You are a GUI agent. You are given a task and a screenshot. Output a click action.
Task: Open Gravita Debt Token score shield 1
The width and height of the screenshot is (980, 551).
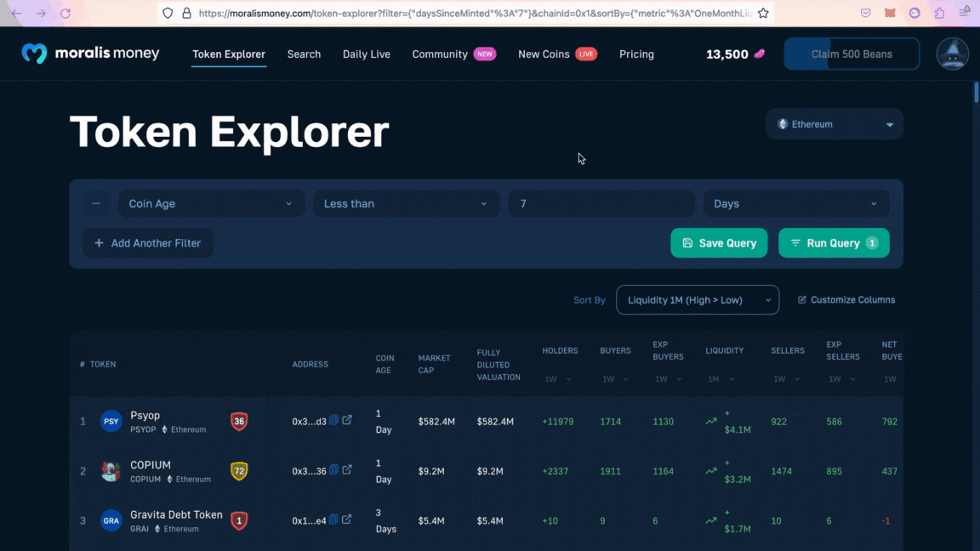(239, 520)
